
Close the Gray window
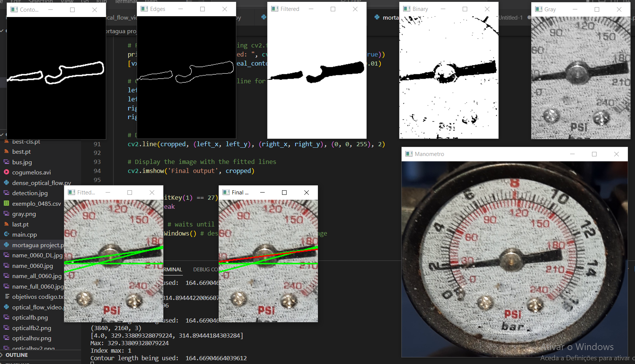619,9
